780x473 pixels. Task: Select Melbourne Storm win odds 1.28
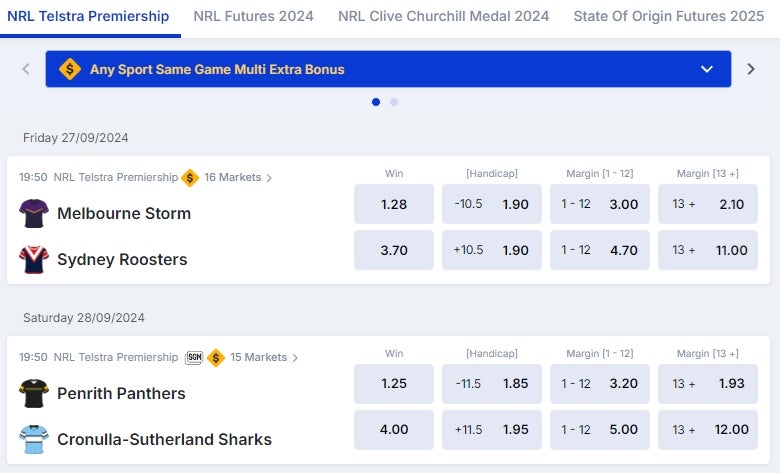click(394, 204)
